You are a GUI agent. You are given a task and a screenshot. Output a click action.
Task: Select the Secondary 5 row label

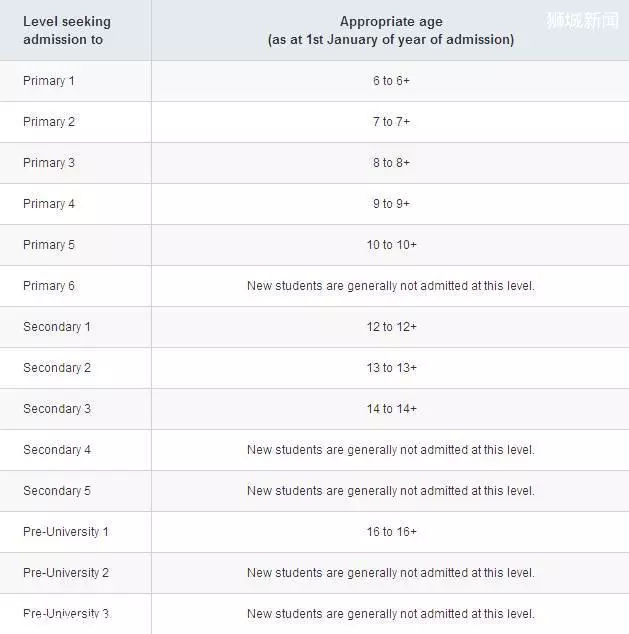[57, 490]
